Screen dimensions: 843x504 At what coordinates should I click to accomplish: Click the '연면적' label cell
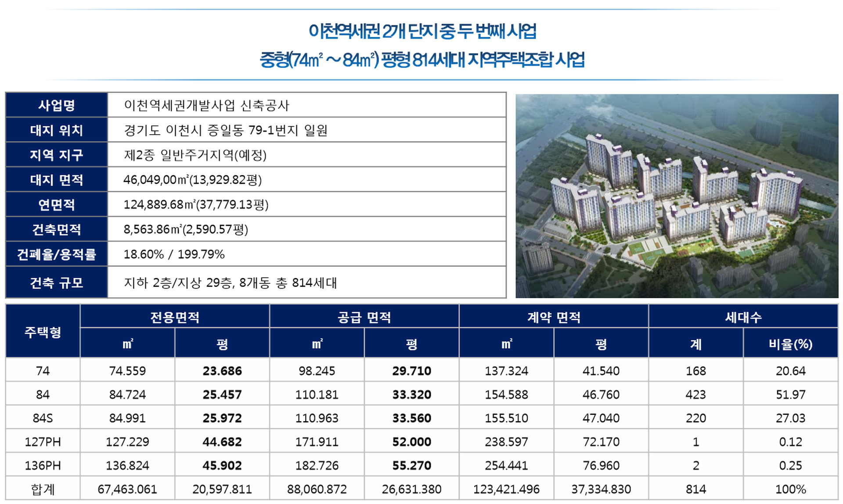[57, 204]
